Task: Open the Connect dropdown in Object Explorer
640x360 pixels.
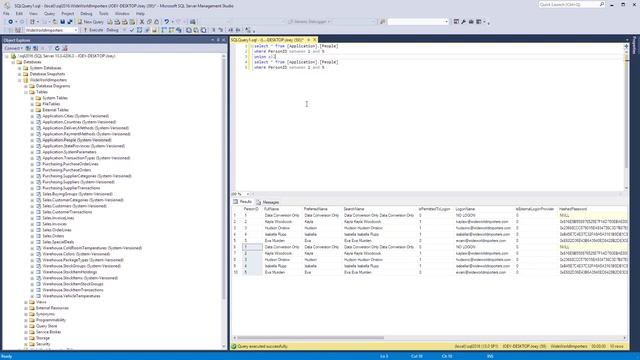Action: point(13,48)
